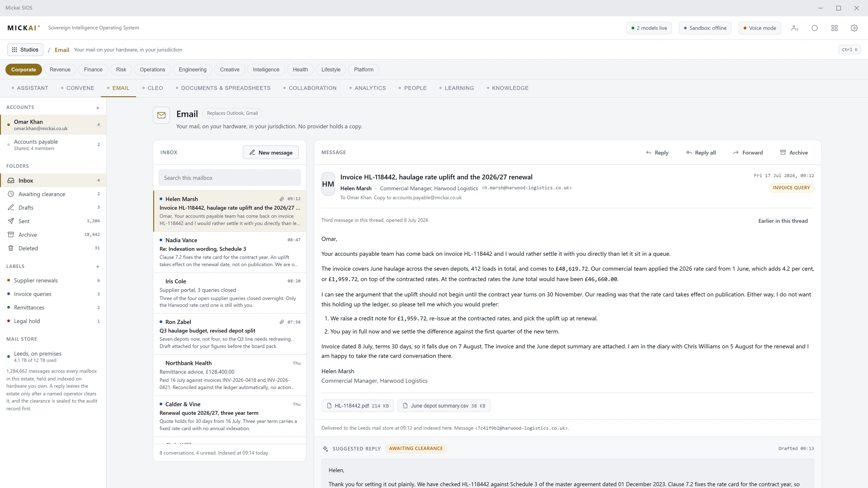Filter by Legal hold label

coord(53,321)
